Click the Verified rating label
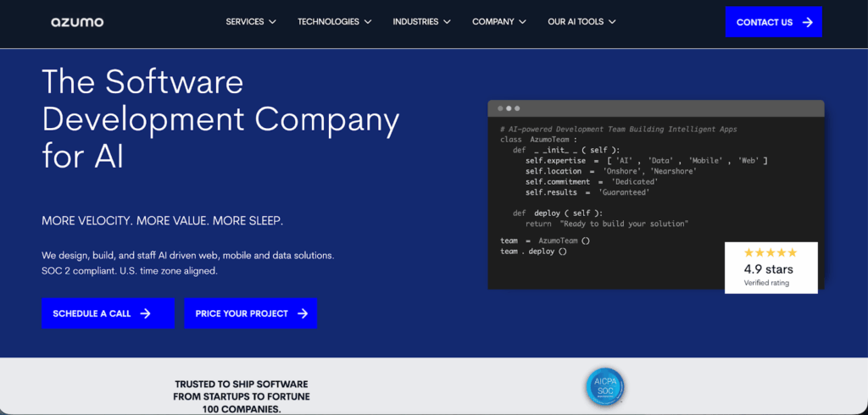Viewport: 868px width, 415px height. [766, 284]
